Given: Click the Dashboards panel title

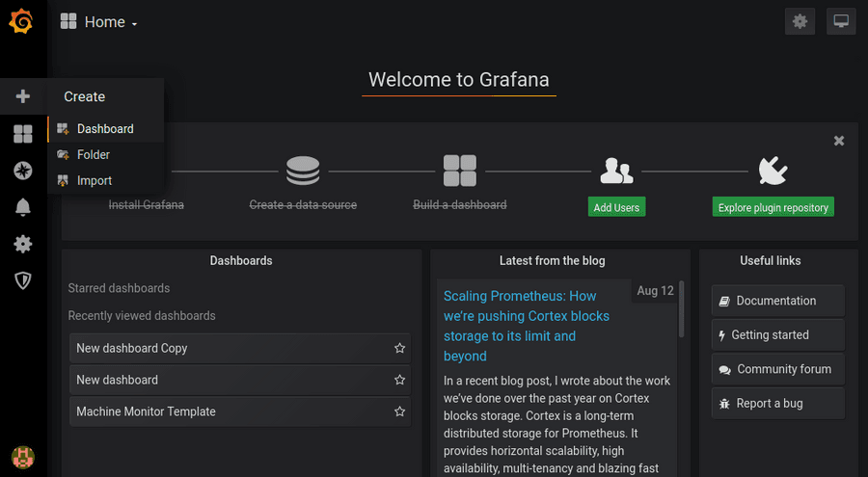Looking at the screenshot, I should pos(241,260).
